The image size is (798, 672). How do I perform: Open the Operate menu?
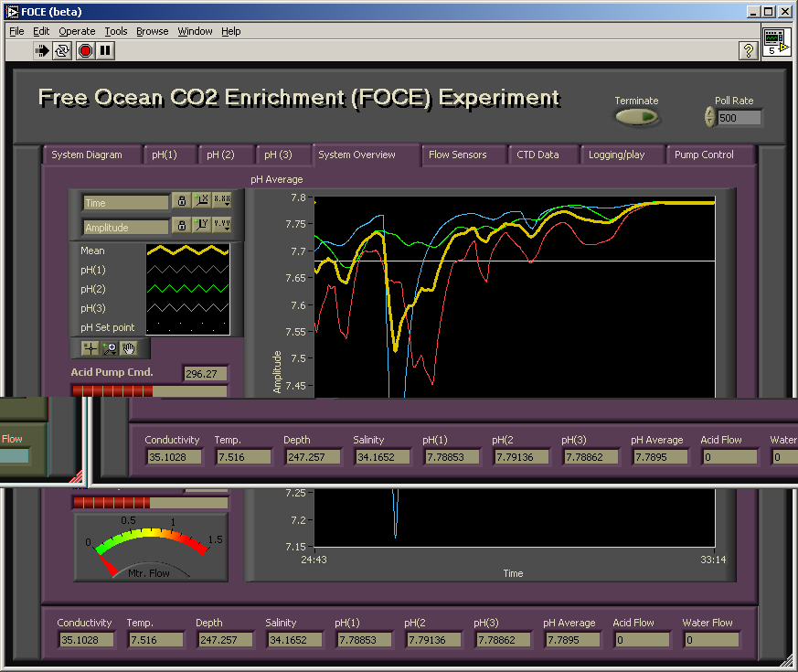coord(77,32)
